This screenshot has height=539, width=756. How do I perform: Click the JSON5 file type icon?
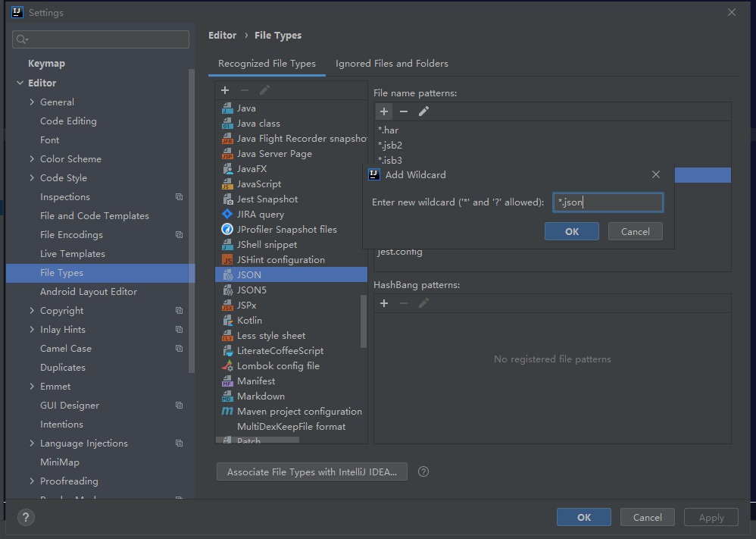click(x=227, y=290)
